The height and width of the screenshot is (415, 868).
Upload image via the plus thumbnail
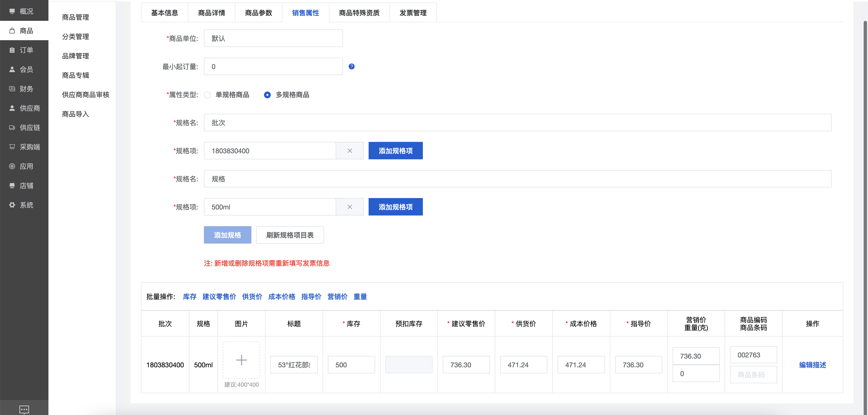[241, 360]
